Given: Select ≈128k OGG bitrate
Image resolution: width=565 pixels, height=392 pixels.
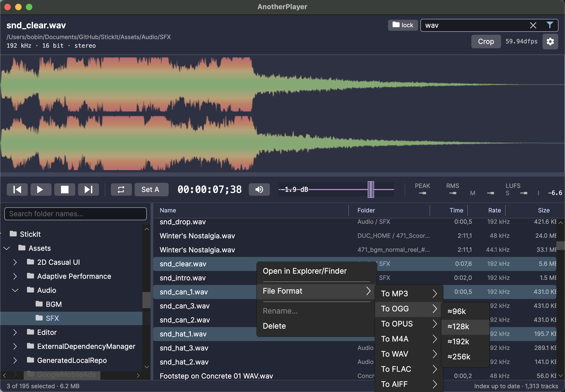Looking at the screenshot, I should click(465, 326).
